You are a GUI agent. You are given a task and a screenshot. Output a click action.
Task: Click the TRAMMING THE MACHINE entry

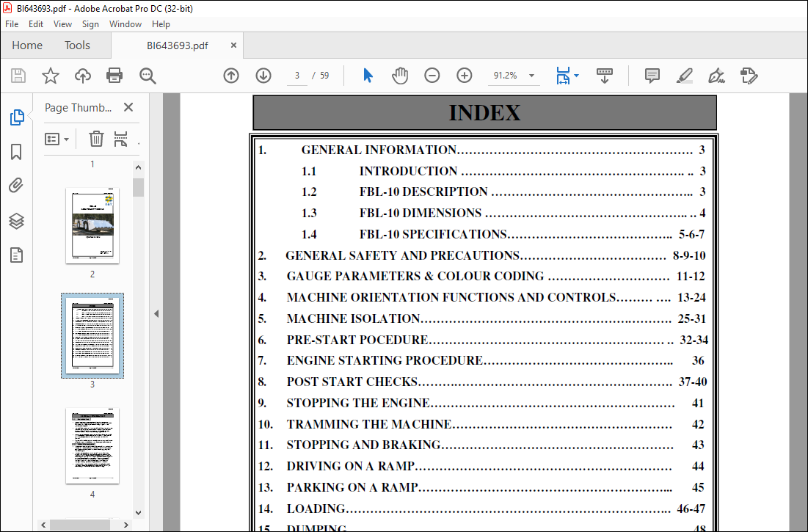pos(369,424)
